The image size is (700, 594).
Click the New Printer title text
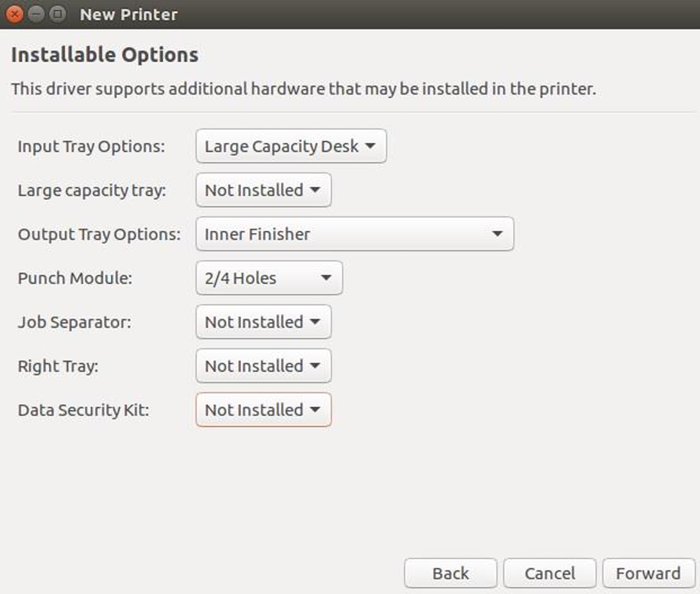(x=129, y=14)
